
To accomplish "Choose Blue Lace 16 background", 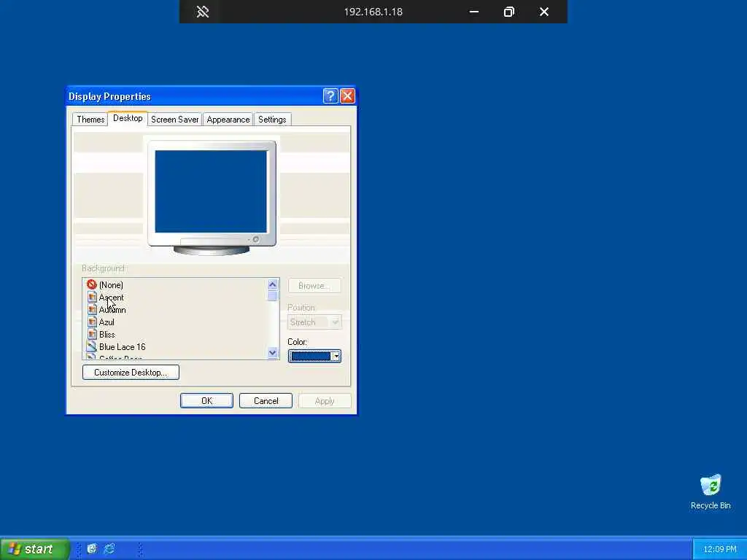I will [x=123, y=346].
